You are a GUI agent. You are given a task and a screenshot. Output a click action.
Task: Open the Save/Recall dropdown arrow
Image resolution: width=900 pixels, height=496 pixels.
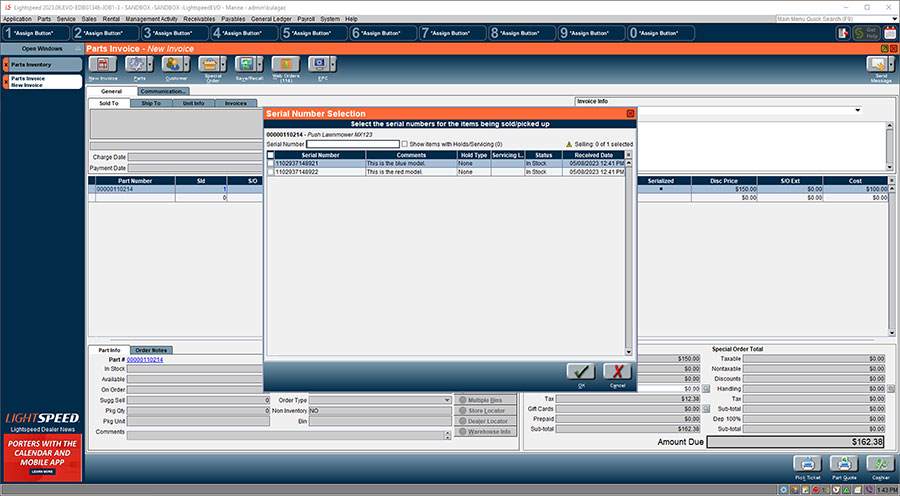[x=260, y=64]
